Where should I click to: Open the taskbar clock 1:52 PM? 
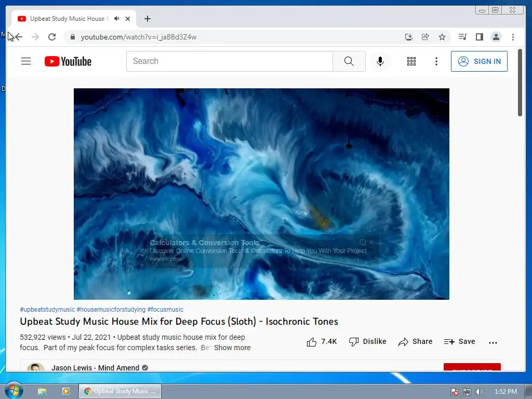click(506, 392)
